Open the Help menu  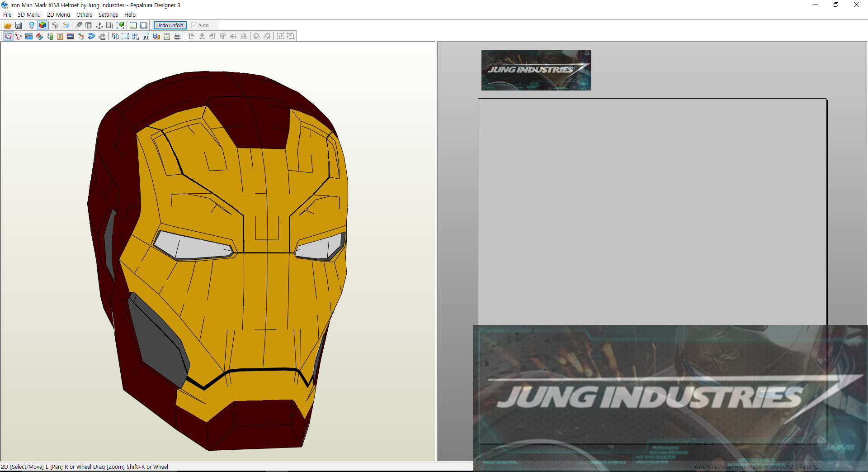[130, 15]
